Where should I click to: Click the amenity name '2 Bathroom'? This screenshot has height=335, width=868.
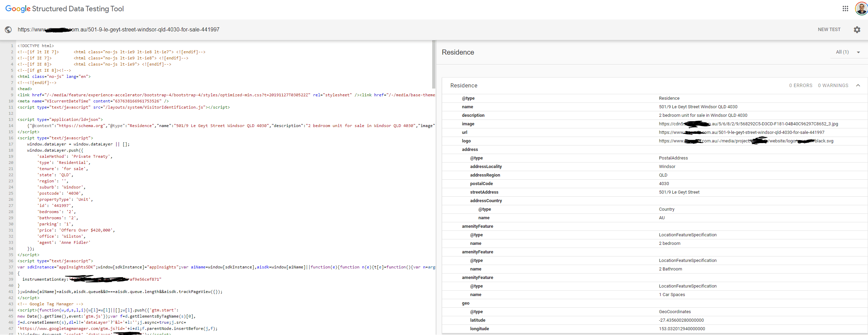coord(670,269)
